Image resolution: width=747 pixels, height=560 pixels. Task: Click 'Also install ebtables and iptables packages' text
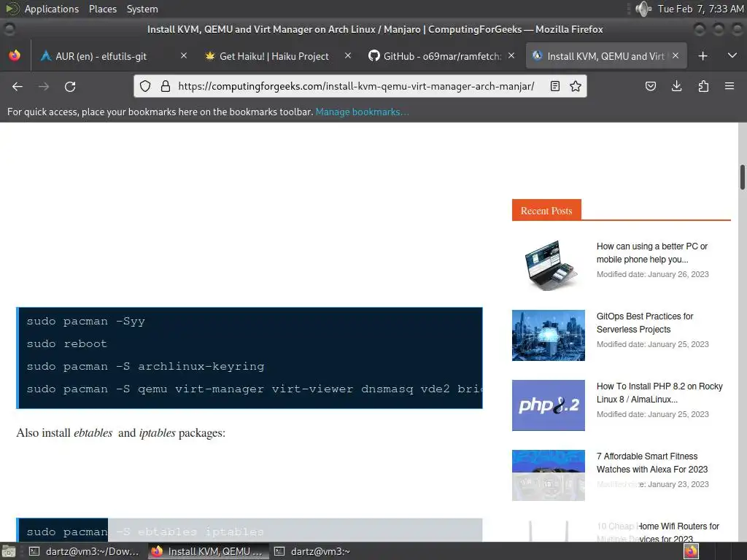click(120, 433)
